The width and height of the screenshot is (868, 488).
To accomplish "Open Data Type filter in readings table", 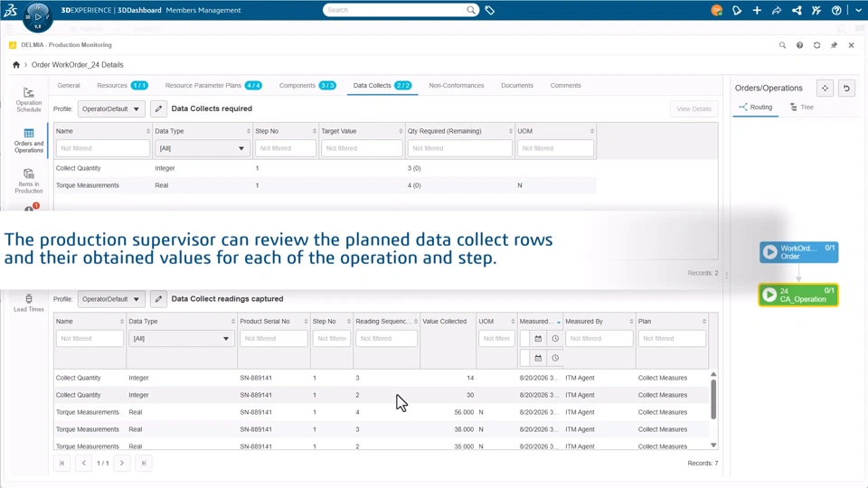I will point(181,339).
